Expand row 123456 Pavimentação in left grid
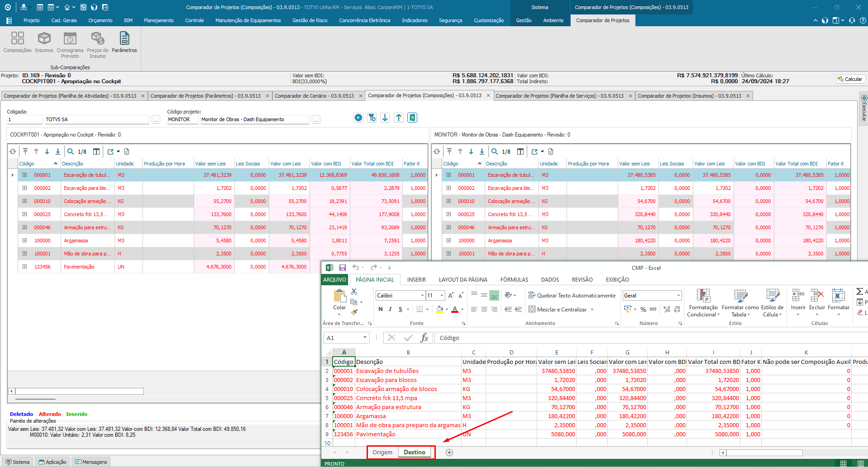 coord(25,267)
